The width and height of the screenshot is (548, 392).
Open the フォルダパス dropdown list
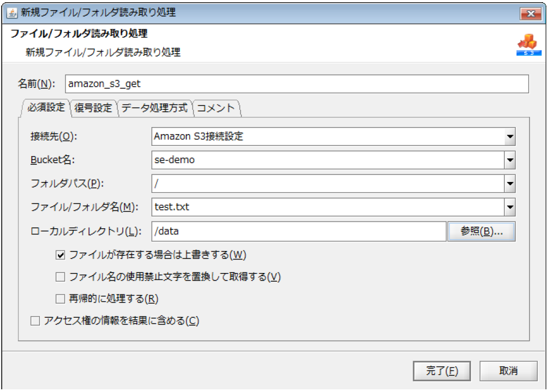pos(509,184)
